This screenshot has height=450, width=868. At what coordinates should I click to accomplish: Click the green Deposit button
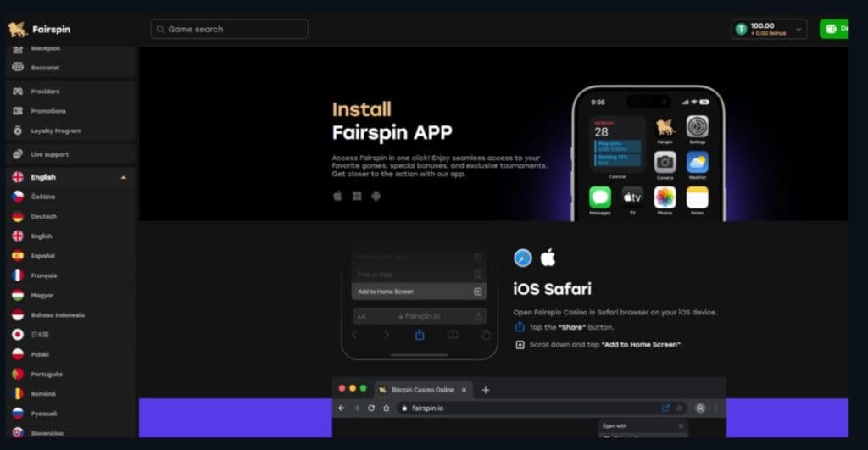834,29
